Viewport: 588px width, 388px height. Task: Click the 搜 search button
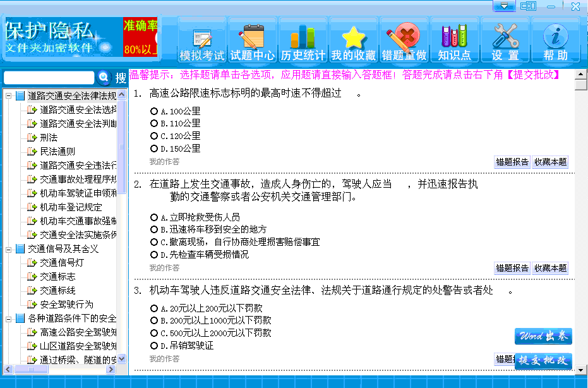(x=121, y=78)
